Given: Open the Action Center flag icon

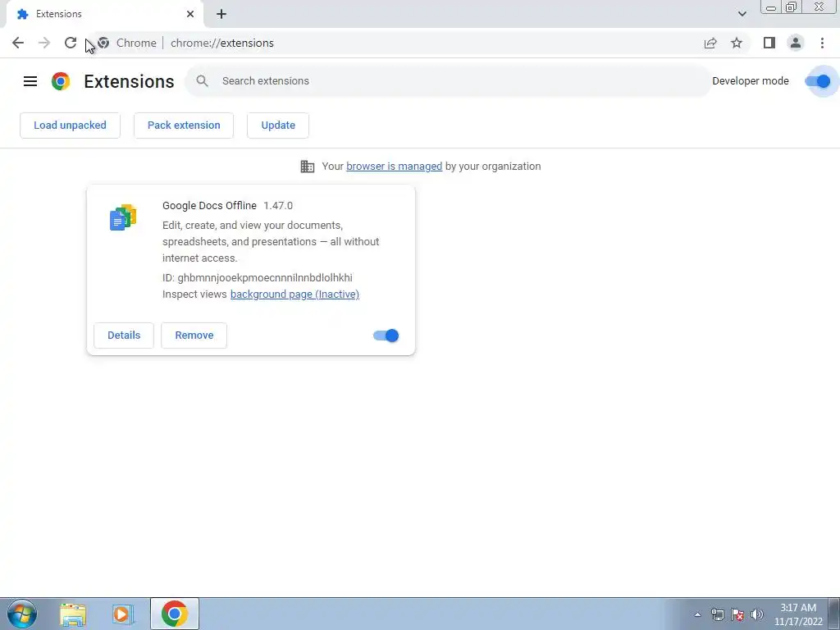Looking at the screenshot, I should point(737,614).
